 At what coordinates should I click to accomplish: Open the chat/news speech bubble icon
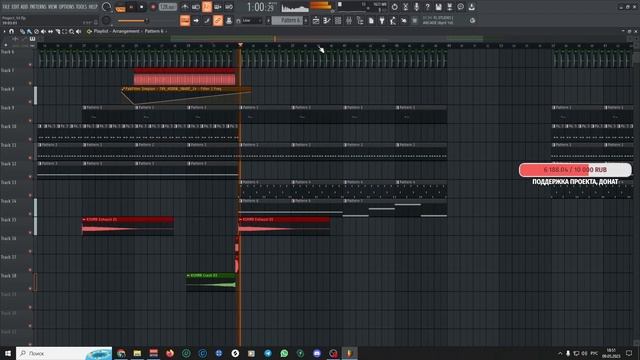pos(460,7)
